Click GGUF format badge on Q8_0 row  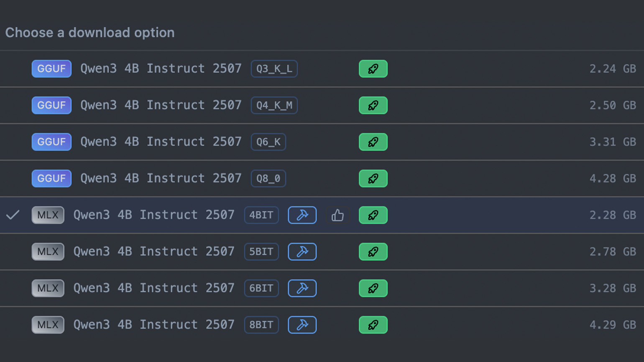click(x=51, y=178)
